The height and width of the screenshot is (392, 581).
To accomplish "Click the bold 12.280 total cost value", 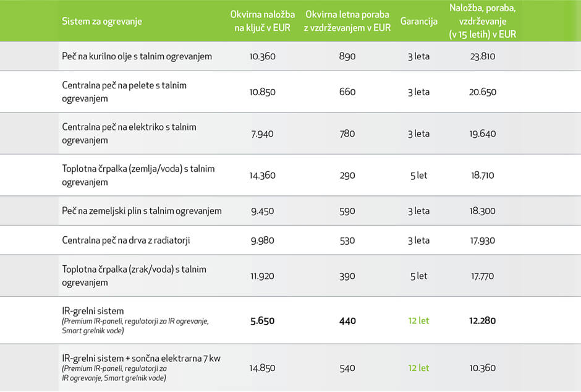I will 483,321.
